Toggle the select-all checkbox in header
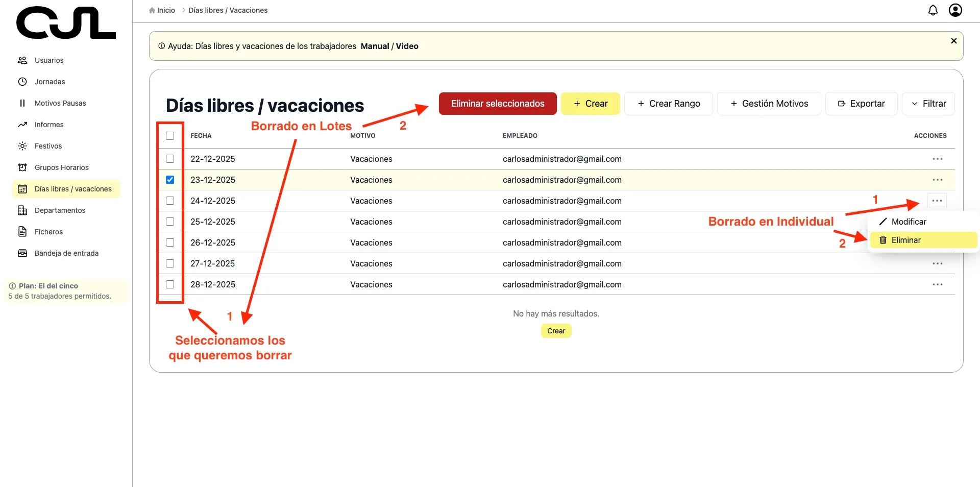The image size is (980, 487). [x=170, y=136]
